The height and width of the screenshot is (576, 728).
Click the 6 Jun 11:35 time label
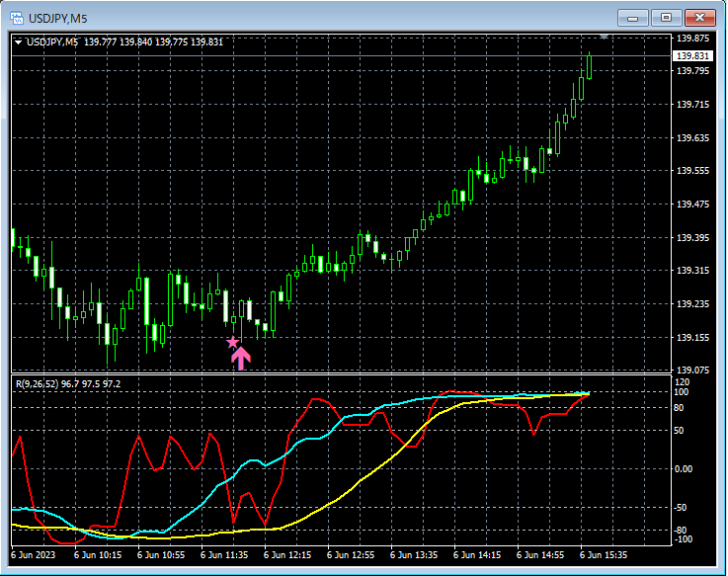(x=224, y=555)
